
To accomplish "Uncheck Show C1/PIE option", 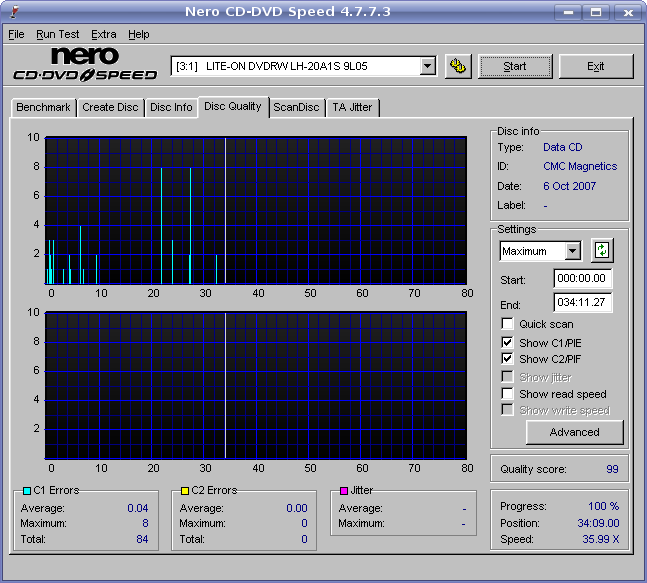I will pyautogui.click(x=508, y=342).
